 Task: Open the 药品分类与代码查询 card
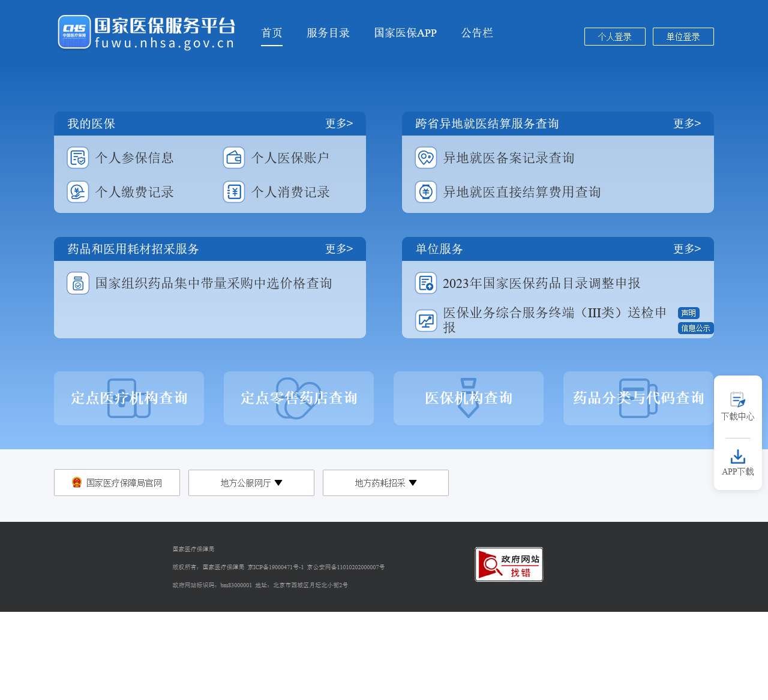point(638,398)
